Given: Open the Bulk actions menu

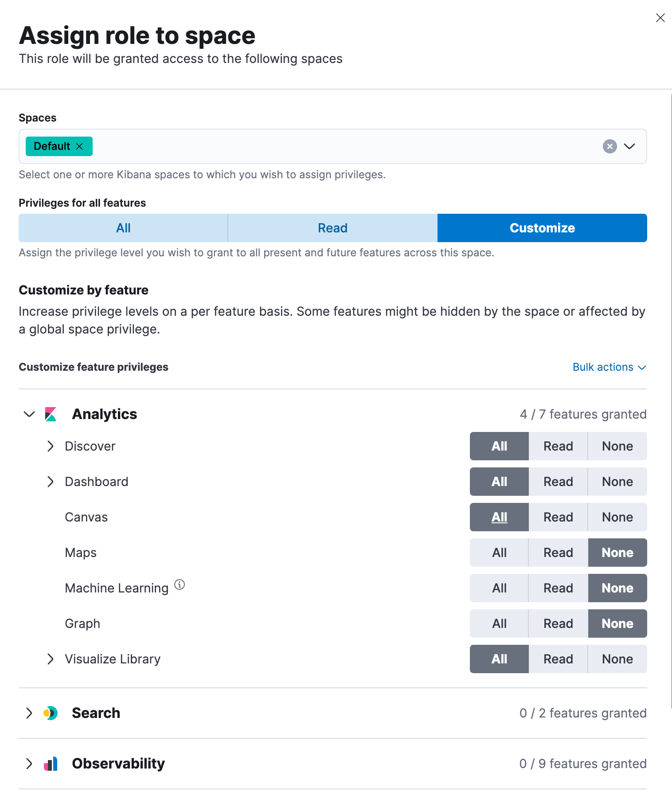Looking at the screenshot, I should point(609,367).
